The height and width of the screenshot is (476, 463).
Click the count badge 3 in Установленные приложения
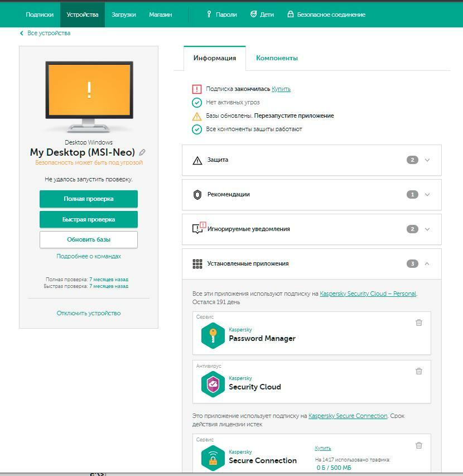pos(412,264)
